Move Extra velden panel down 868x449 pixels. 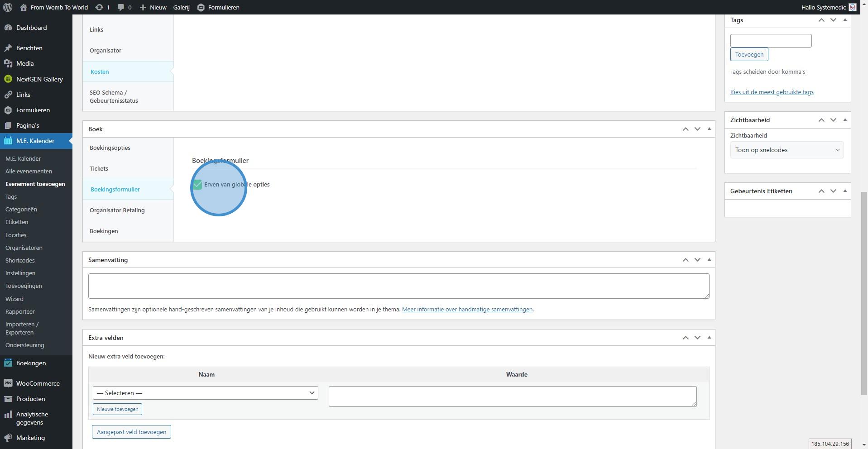point(697,338)
